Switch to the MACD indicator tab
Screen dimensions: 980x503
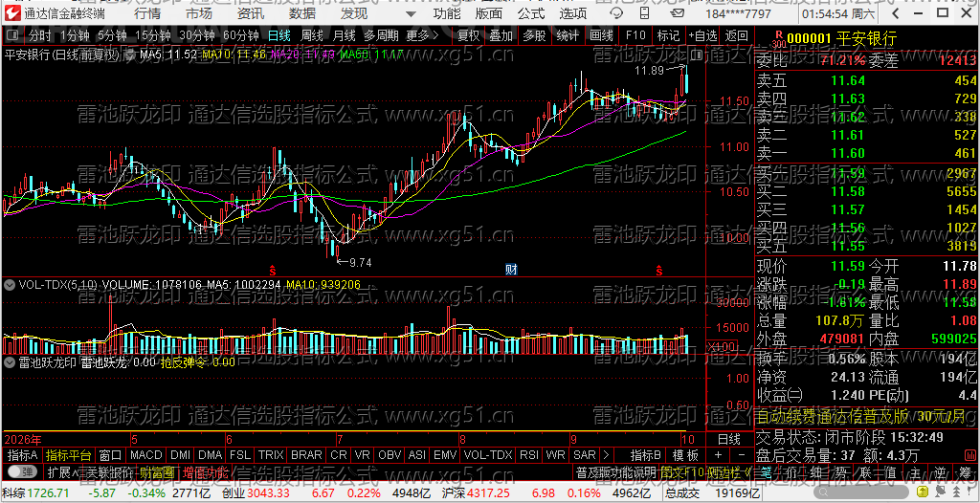coord(145,454)
